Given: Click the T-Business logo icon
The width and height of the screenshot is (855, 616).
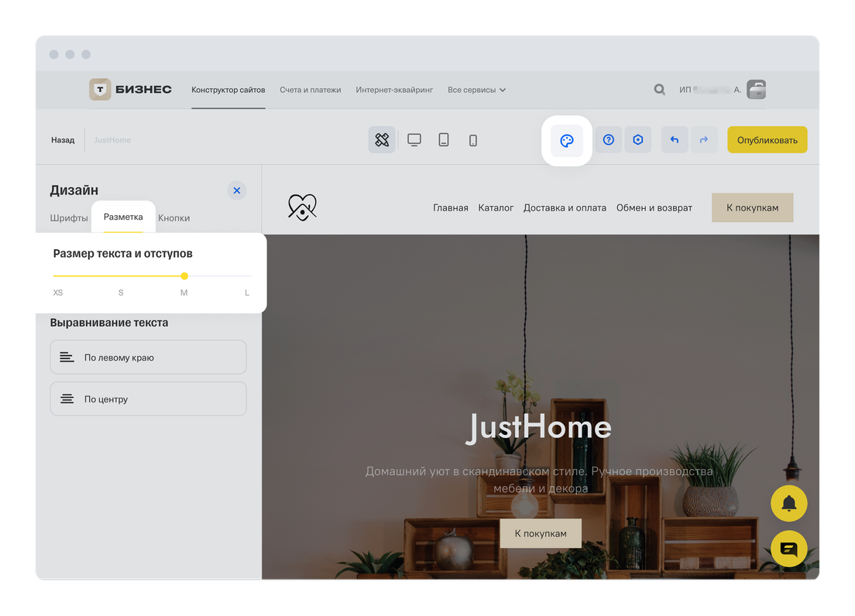Looking at the screenshot, I should (100, 89).
